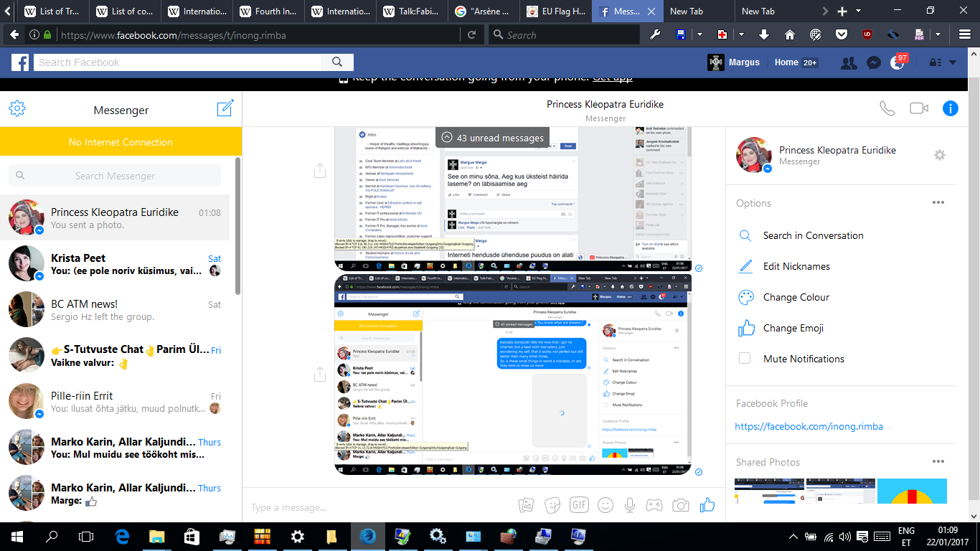Open BC ATM news! group chat
Viewport: 980px width, 551px height.
tap(115, 310)
